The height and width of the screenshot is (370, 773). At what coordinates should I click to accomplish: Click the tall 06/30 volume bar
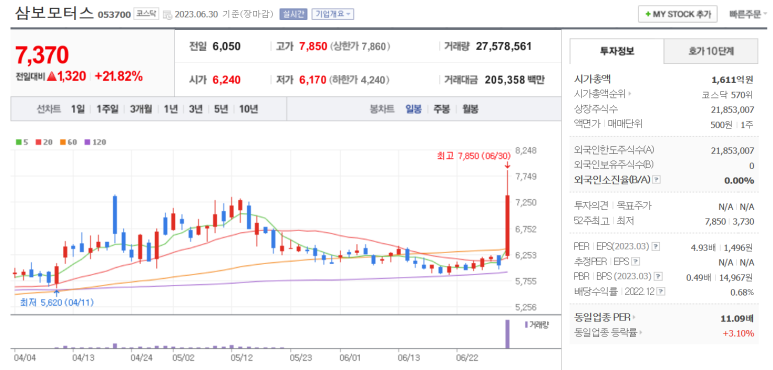507,334
